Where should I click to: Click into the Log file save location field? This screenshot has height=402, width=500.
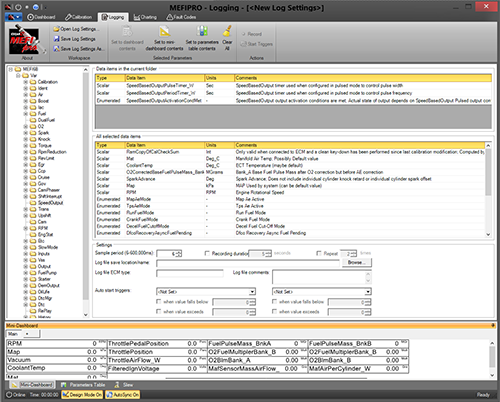[x=248, y=263]
